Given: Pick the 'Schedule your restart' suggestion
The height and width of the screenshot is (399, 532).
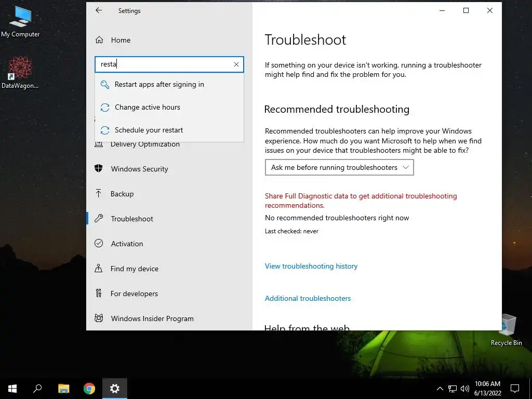Looking at the screenshot, I should tap(169, 130).
